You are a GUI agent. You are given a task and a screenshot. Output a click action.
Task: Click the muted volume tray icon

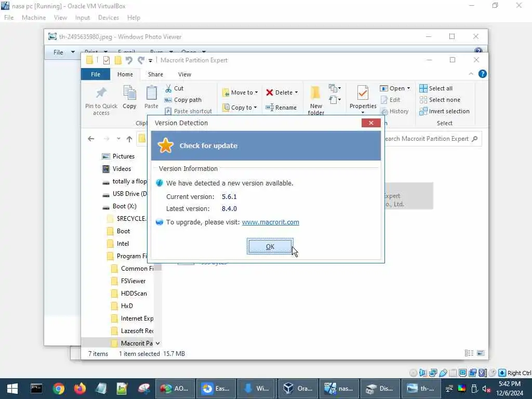pyautogui.click(x=486, y=389)
